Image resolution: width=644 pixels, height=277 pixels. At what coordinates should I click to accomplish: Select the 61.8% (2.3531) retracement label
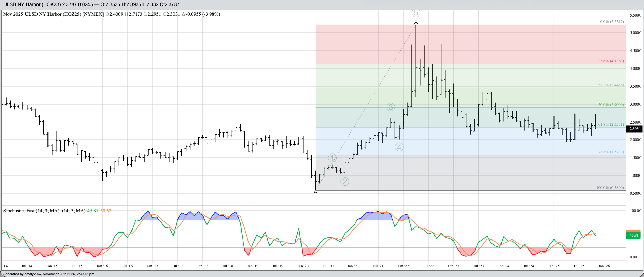coord(611,124)
